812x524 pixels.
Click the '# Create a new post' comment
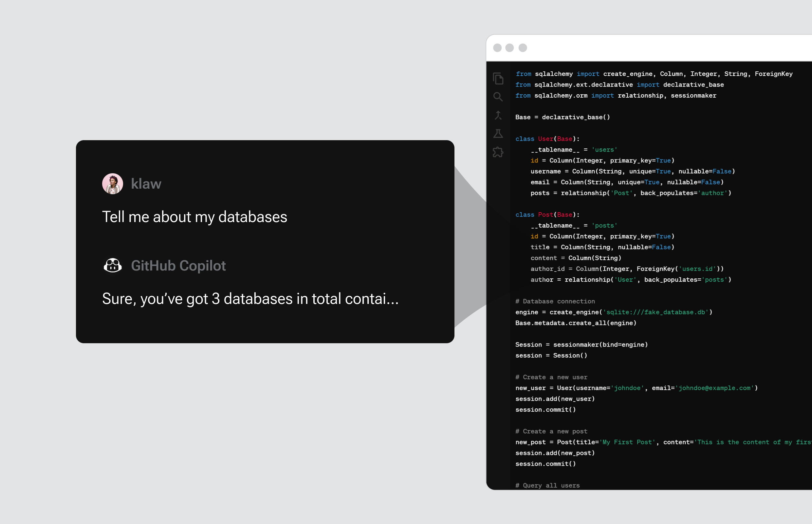pos(551,431)
